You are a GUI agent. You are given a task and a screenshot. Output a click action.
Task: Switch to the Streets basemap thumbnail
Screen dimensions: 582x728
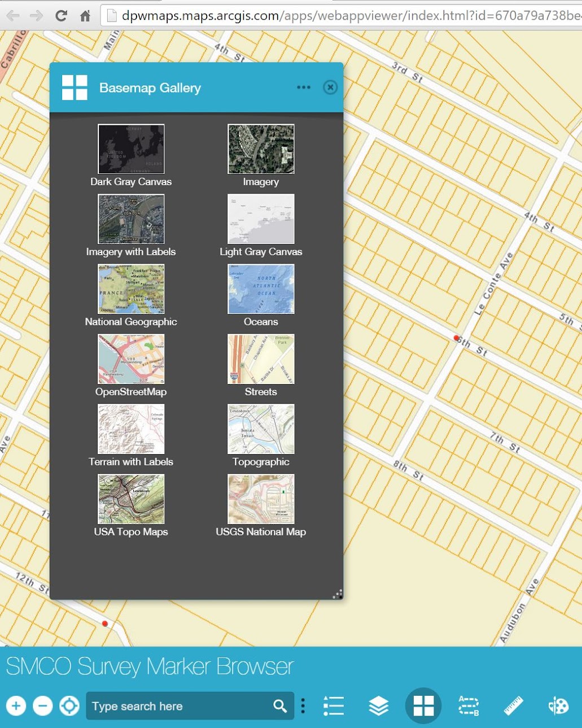(261, 359)
